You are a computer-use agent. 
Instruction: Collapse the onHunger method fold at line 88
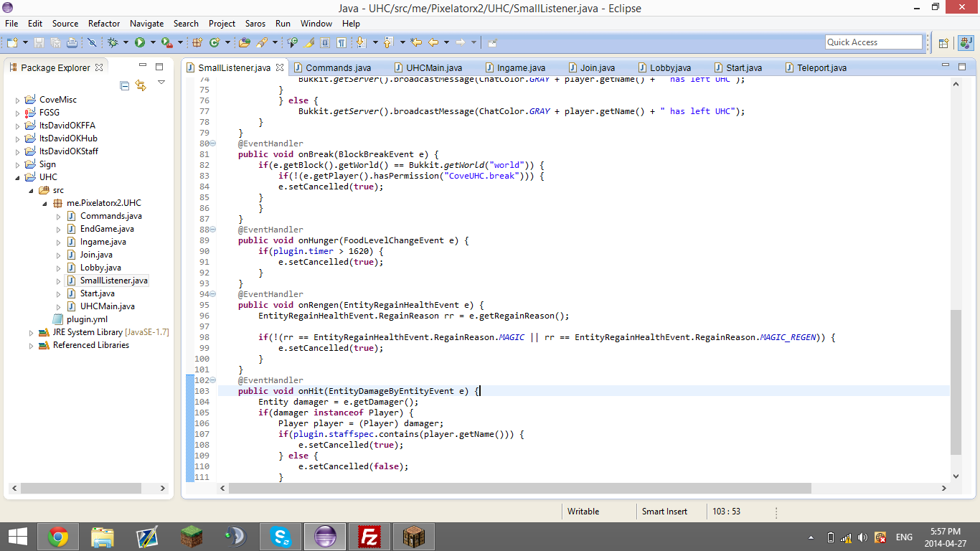[x=213, y=230]
